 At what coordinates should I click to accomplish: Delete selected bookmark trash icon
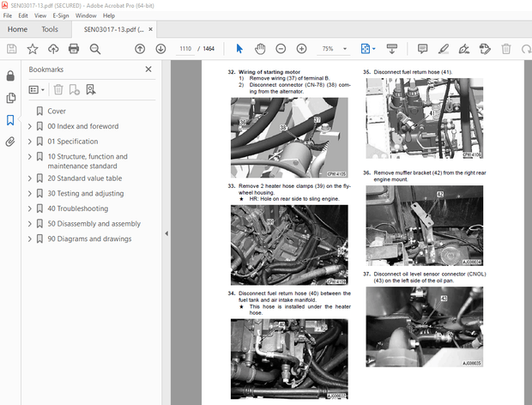58,89
